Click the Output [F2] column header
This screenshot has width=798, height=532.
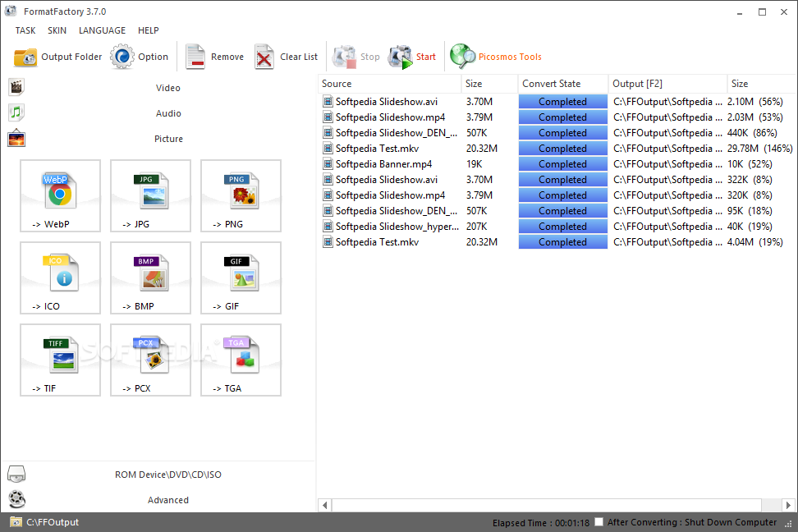[667, 84]
